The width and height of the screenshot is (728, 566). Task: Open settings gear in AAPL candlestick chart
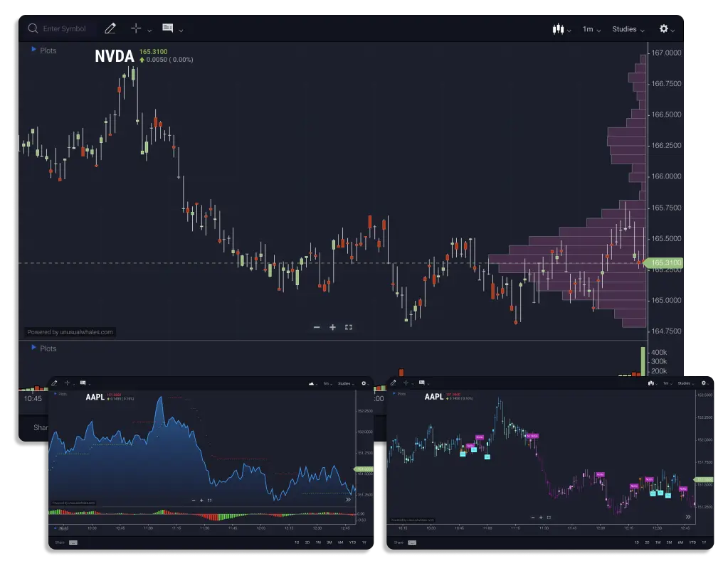[703, 383]
